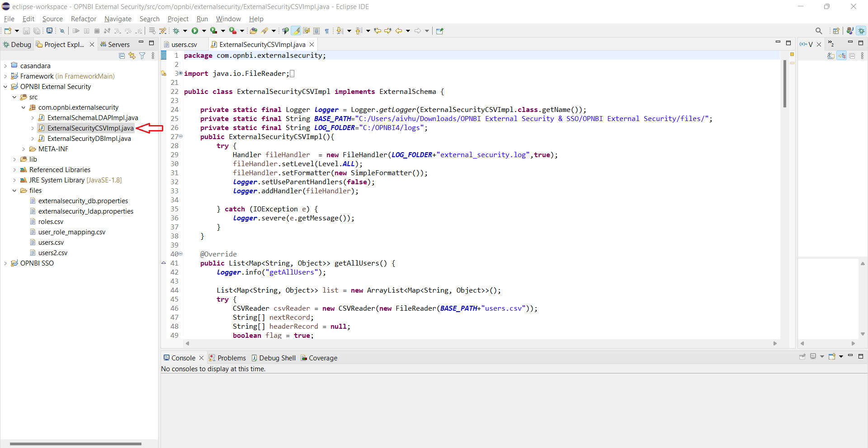The image size is (868, 448).
Task: Click the Coverage launch icon
Action: (213, 31)
